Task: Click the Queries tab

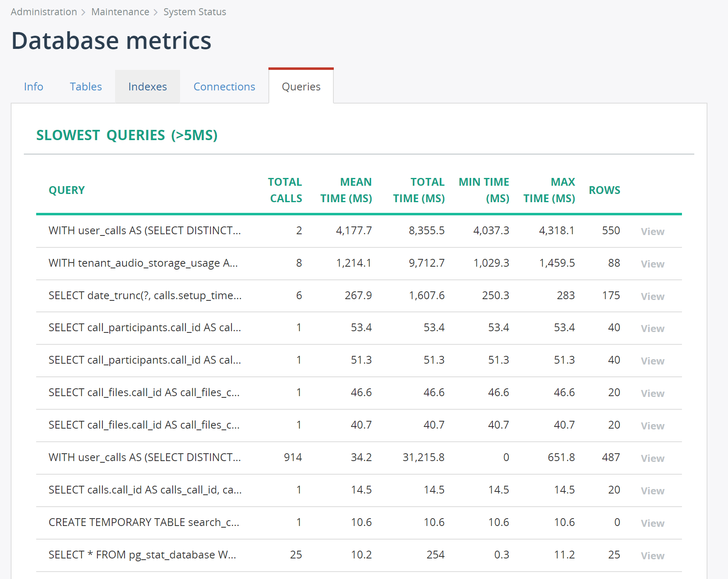Action: coord(301,87)
